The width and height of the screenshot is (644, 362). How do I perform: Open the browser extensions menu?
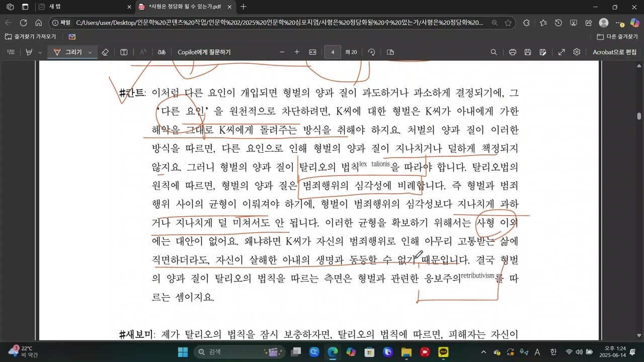526,23
